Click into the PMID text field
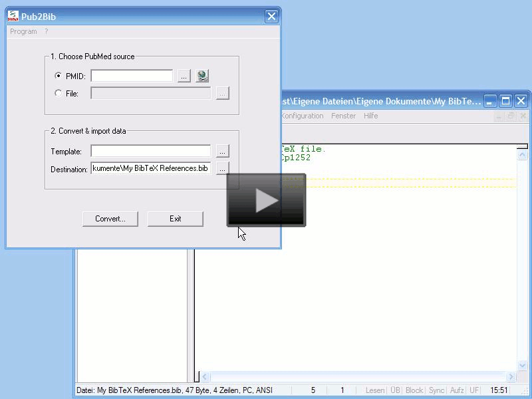 [132, 76]
